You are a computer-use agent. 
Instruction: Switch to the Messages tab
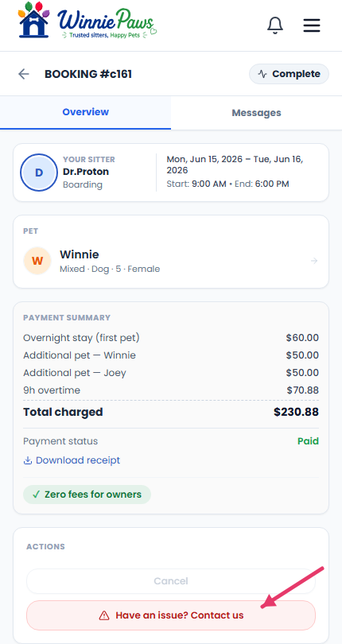(256, 113)
